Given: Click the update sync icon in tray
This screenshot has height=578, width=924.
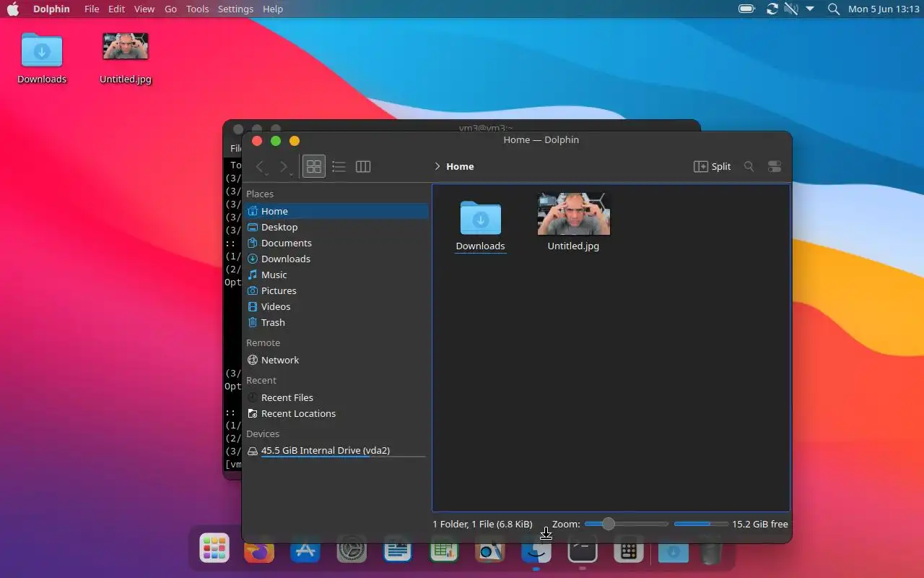Looking at the screenshot, I should pos(772,9).
